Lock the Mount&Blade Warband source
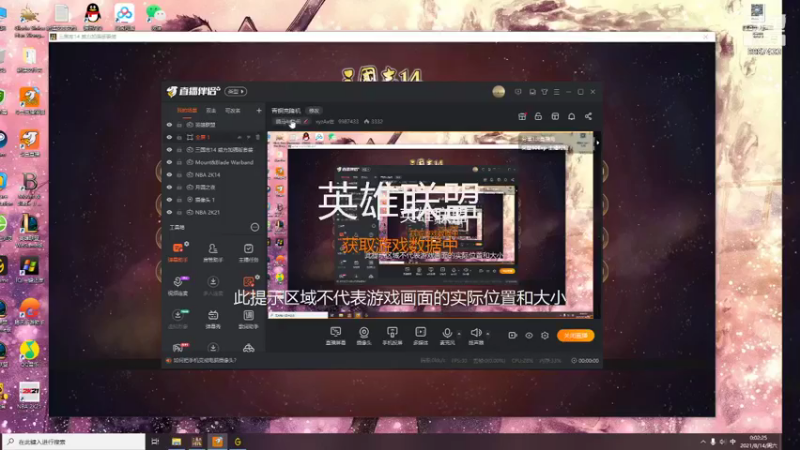The height and width of the screenshot is (450, 800). point(179,162)
